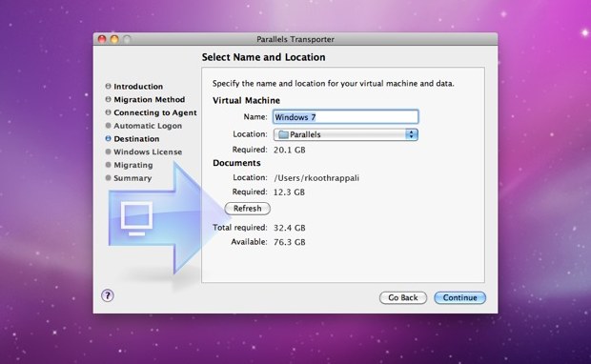The height and width of the screenshot is (364, 591).
Task: Click the Refresh button
Action: [247, 209]
